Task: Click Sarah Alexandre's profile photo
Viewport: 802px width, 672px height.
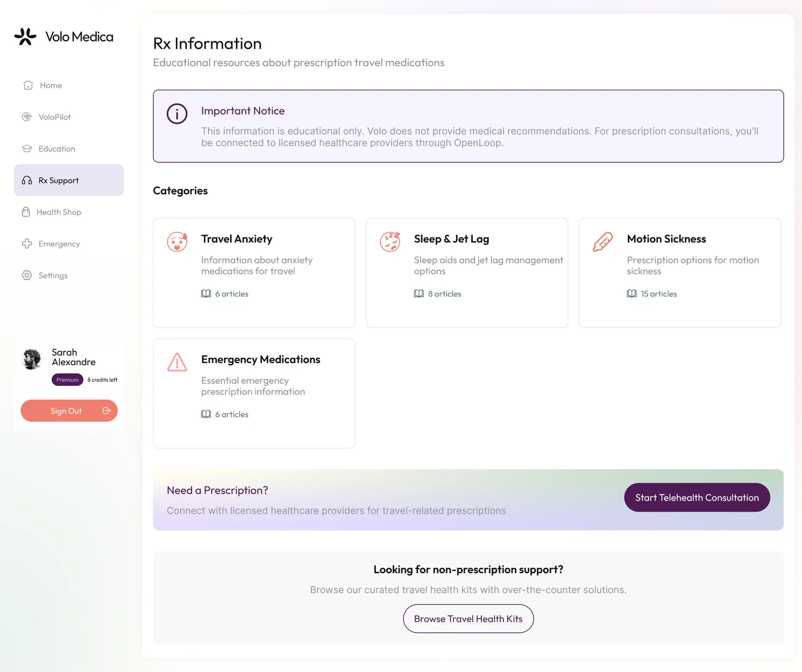Action: pyautogui.click(x=32, y=359)
